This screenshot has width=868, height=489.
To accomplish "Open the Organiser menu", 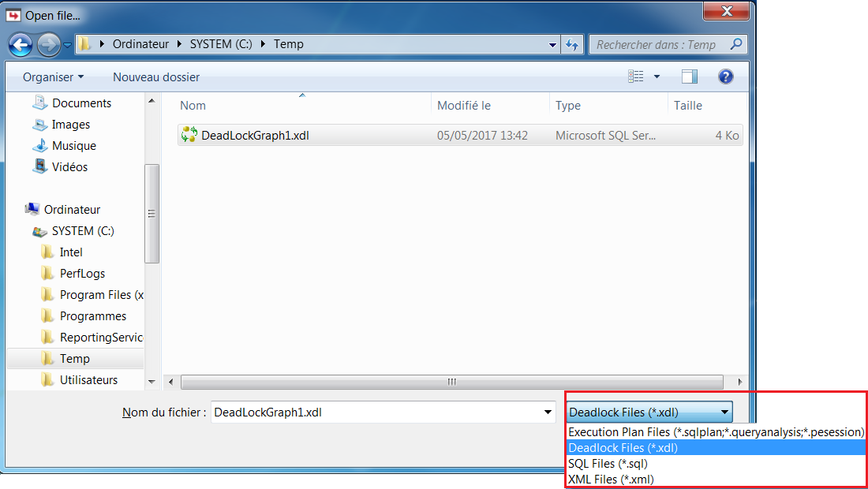I will [53, 77].
